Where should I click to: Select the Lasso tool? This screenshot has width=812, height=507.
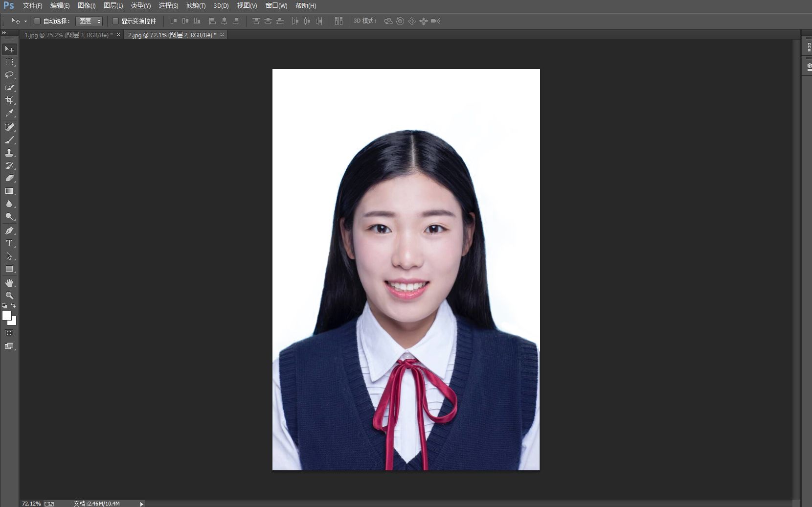pos(9,75)
